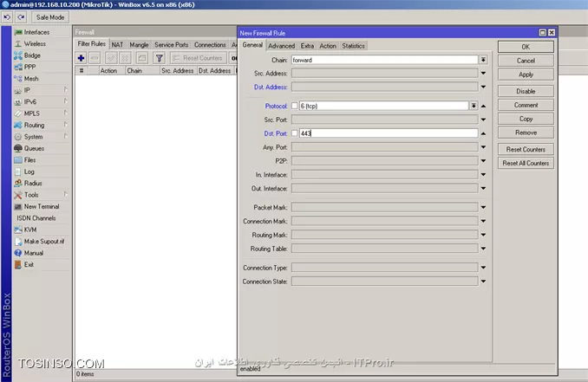Open the PPP sidebar icon
This screenshot has height=382, width=588.
click(18, 67)
